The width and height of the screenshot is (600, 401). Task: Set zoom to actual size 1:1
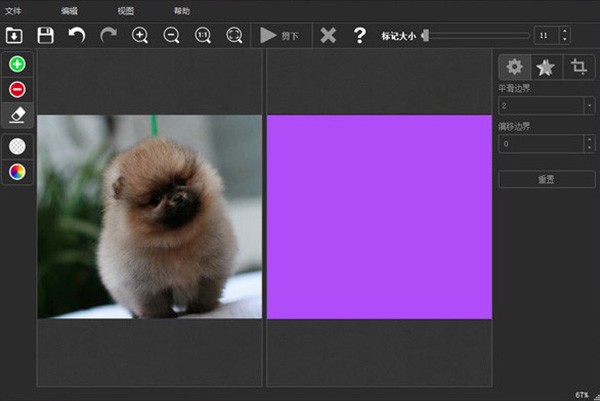[203, 35]
